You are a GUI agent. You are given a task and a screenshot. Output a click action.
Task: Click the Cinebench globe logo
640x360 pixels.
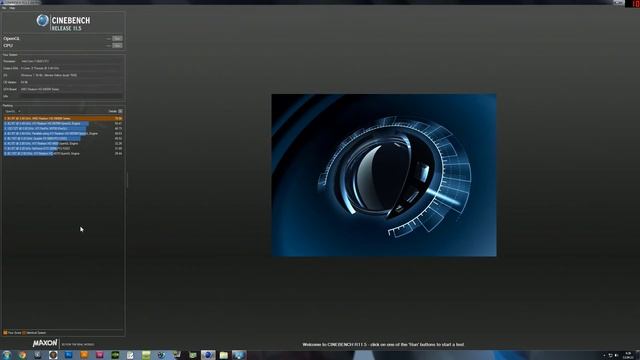tap(42, 20)
